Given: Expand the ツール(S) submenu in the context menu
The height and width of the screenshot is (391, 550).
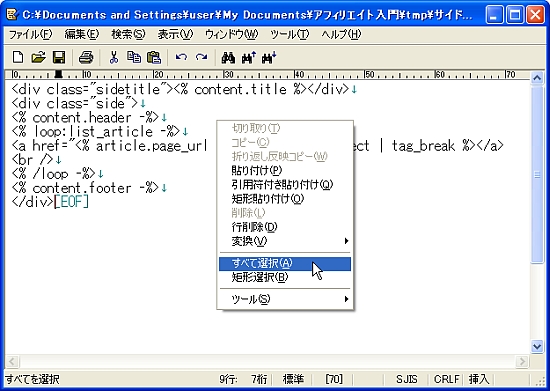Looking at the screenshot, I should tap(285, 299).
